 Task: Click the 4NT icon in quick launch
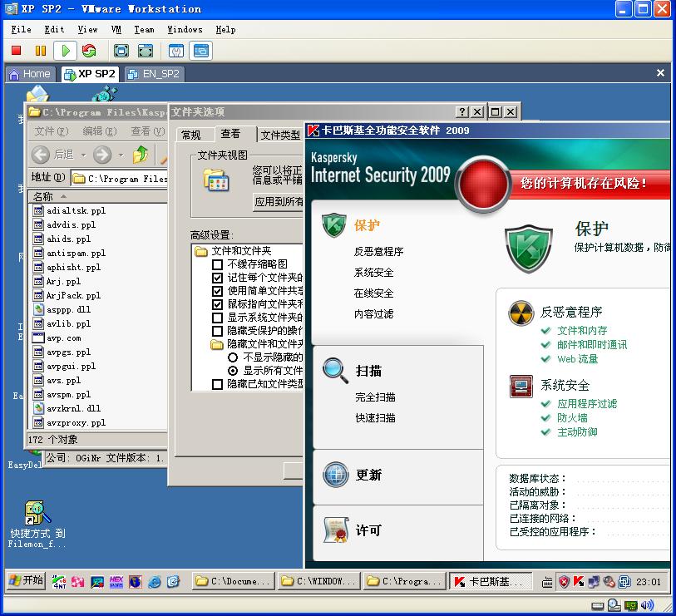[x=59, y=582]
